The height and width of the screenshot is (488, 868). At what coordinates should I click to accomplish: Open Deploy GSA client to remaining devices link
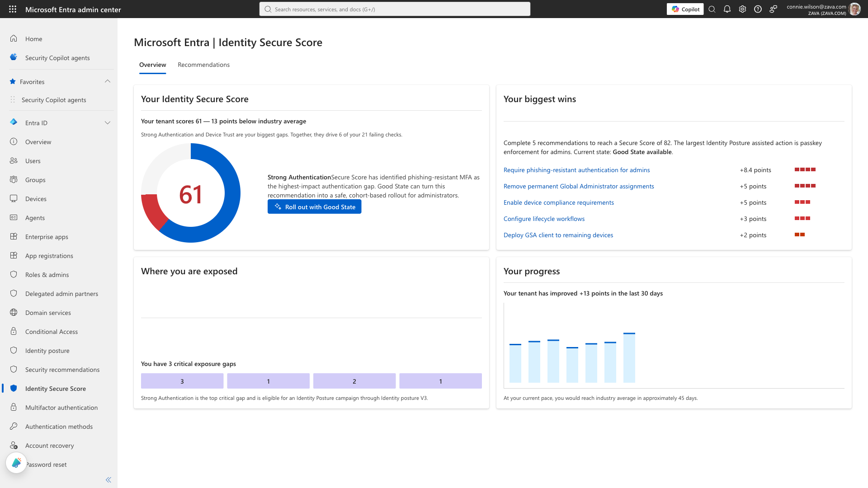(558, 235)
